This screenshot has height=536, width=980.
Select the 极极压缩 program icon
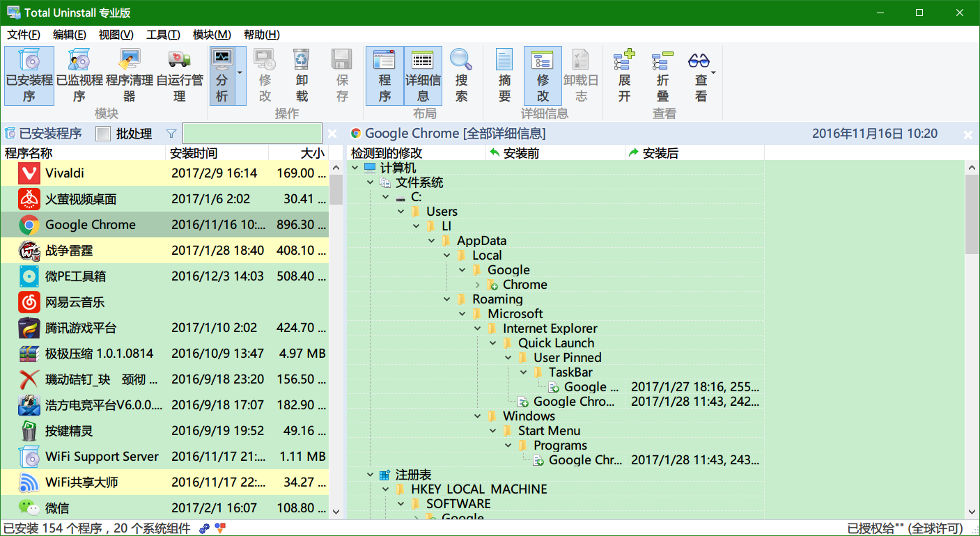(x=29, y=354)
